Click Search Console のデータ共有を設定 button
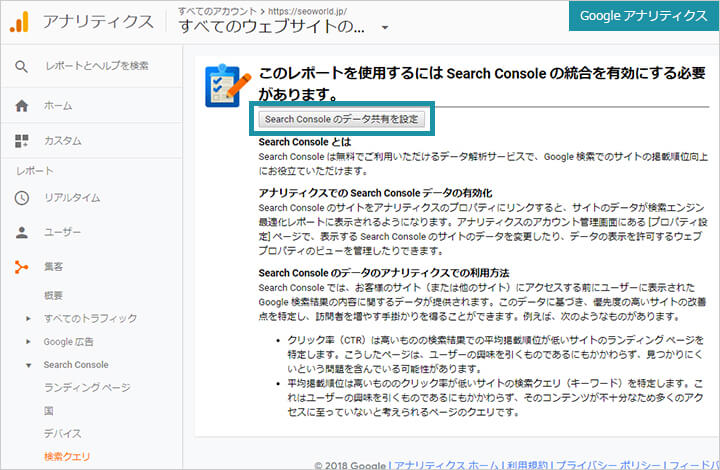The width and height of the screenshot is (720, 470). click(342, 119)
